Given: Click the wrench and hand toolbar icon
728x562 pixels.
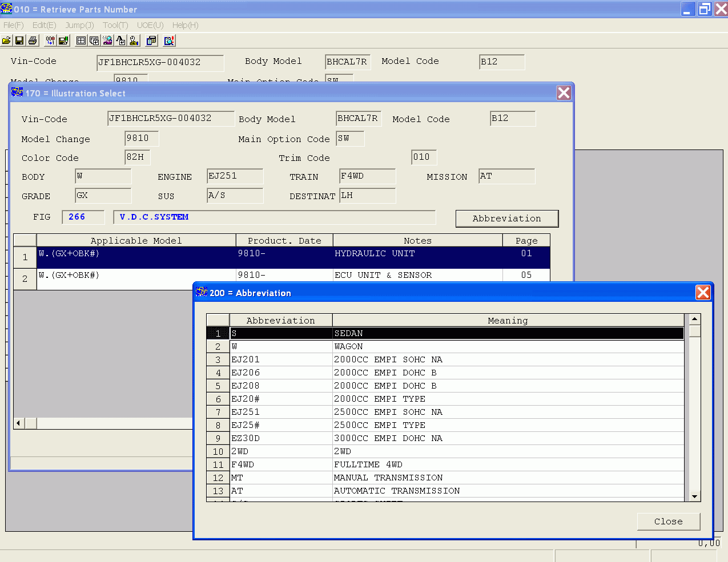Looking at the screenshot, I should click(134, 41).
